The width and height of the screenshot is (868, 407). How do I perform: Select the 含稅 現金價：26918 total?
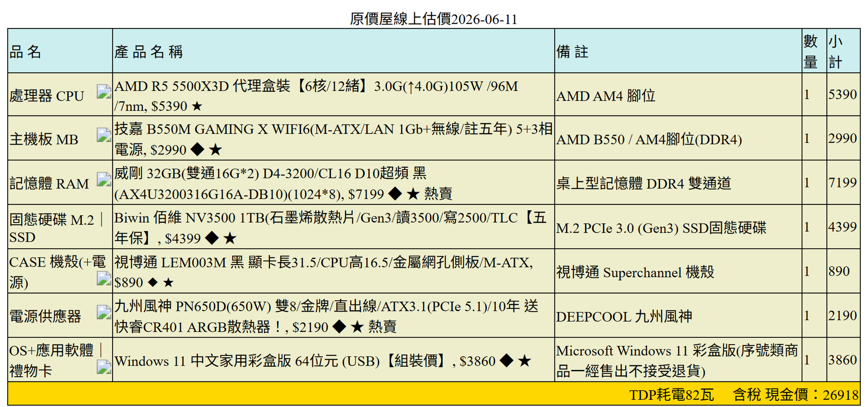(x=796, y=395)
